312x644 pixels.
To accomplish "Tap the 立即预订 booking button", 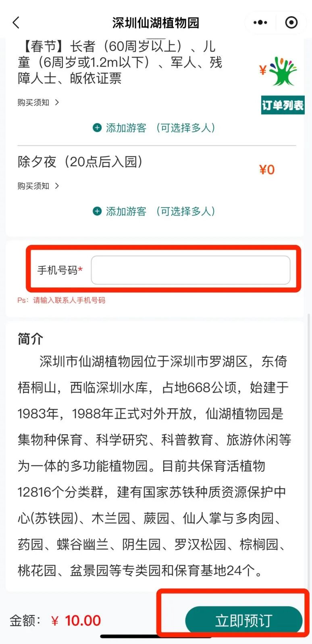I will [x=244, y=620].
